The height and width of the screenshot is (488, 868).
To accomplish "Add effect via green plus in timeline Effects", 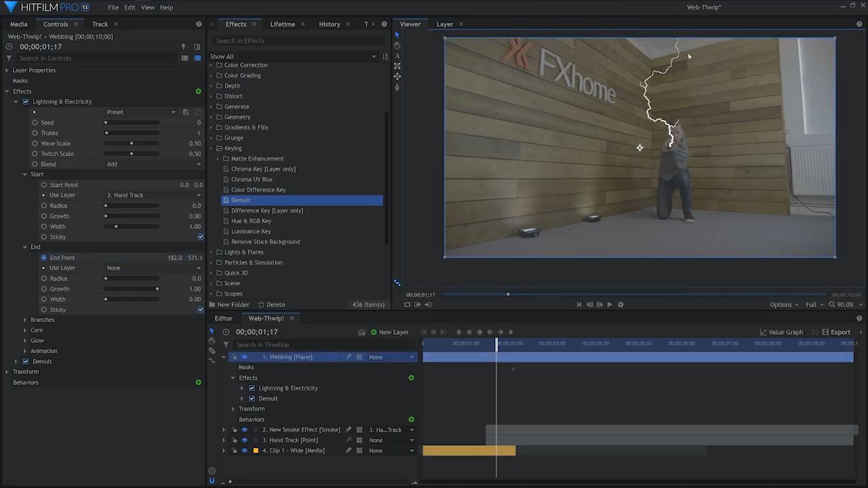I will point(411,378).
